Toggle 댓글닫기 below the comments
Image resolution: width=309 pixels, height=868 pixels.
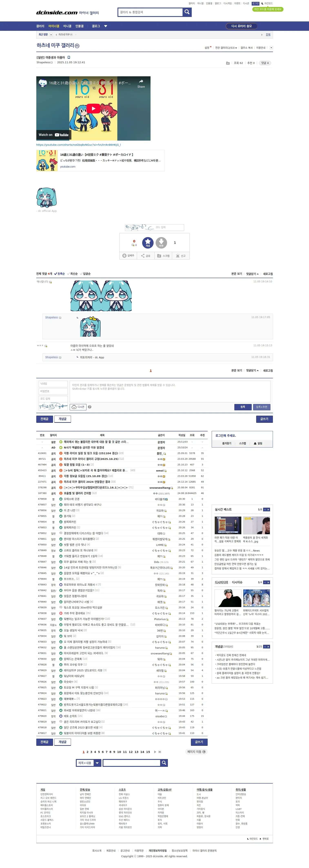[x=252, y=370]
